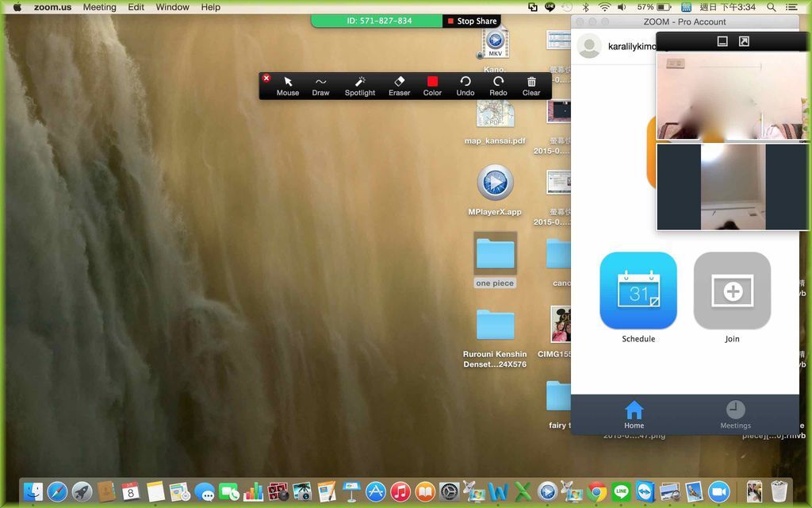812x508 pixels.
Task: Click the Stop Share button
Action: click(x=472, y=21)
